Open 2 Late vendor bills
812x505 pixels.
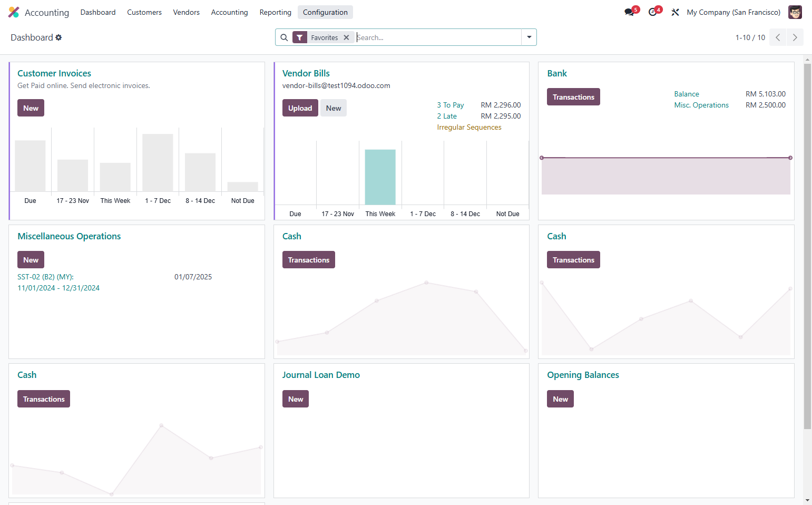447,116
